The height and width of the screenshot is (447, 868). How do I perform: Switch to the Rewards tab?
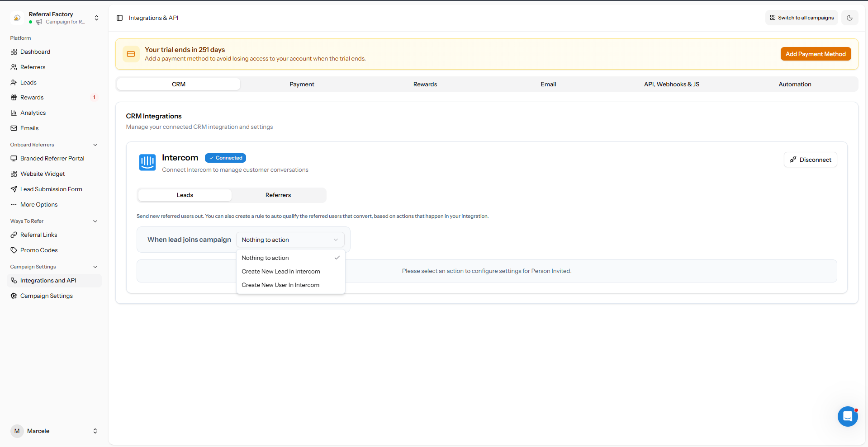click(x=425, y=85)
